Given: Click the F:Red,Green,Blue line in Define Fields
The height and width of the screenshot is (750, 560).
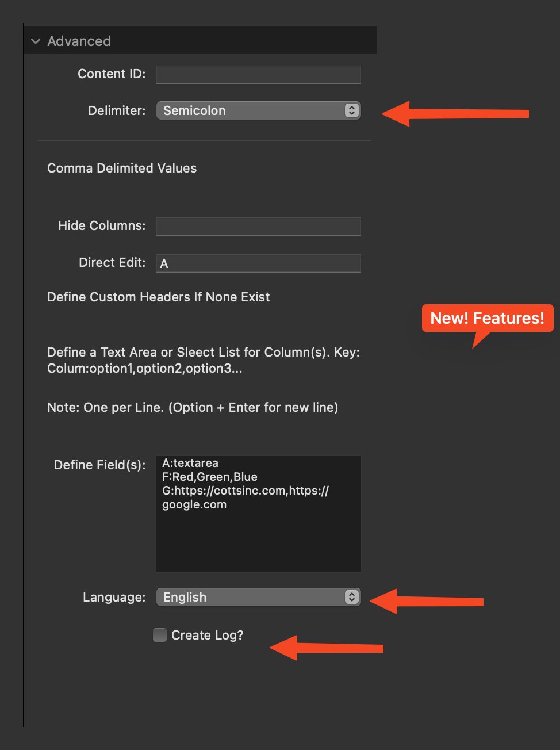Looking at the screenshot, I should point(210,477).
